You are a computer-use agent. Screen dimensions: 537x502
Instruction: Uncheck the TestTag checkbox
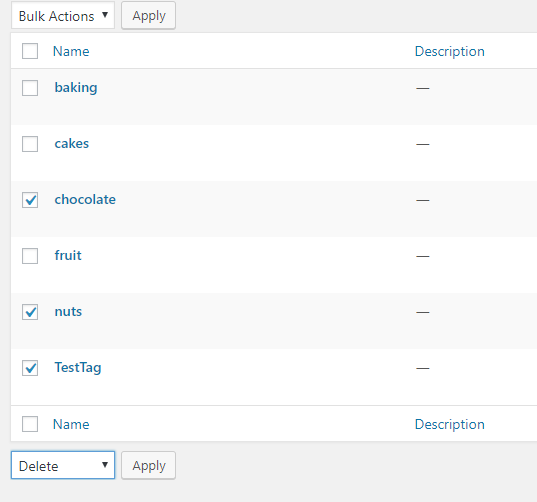[30, 368]
